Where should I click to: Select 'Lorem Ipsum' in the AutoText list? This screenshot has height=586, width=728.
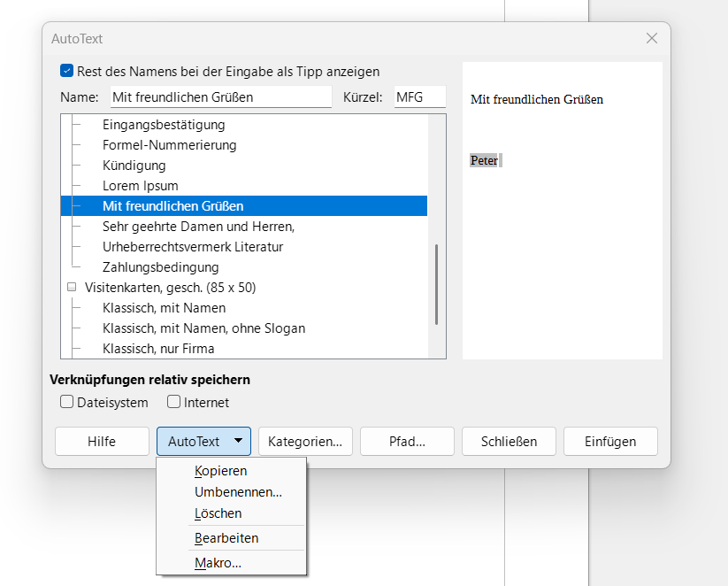(141, 186)
